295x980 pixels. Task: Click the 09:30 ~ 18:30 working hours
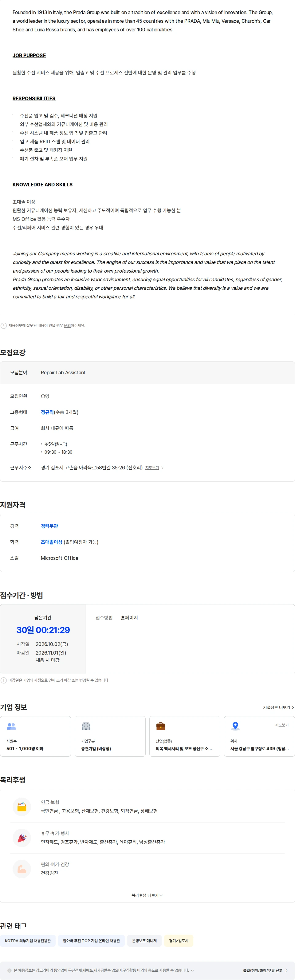tap(58, 452)
